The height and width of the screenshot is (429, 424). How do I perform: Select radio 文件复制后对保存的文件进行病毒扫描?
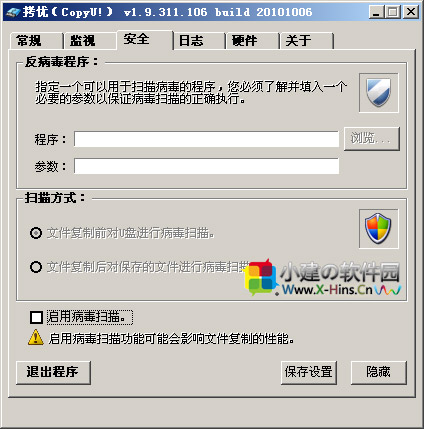36,267
